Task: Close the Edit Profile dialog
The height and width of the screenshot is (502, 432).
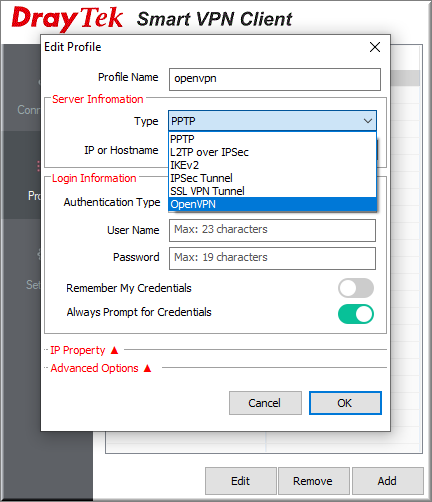Action: pyautogui.click(x=375, y=47)
